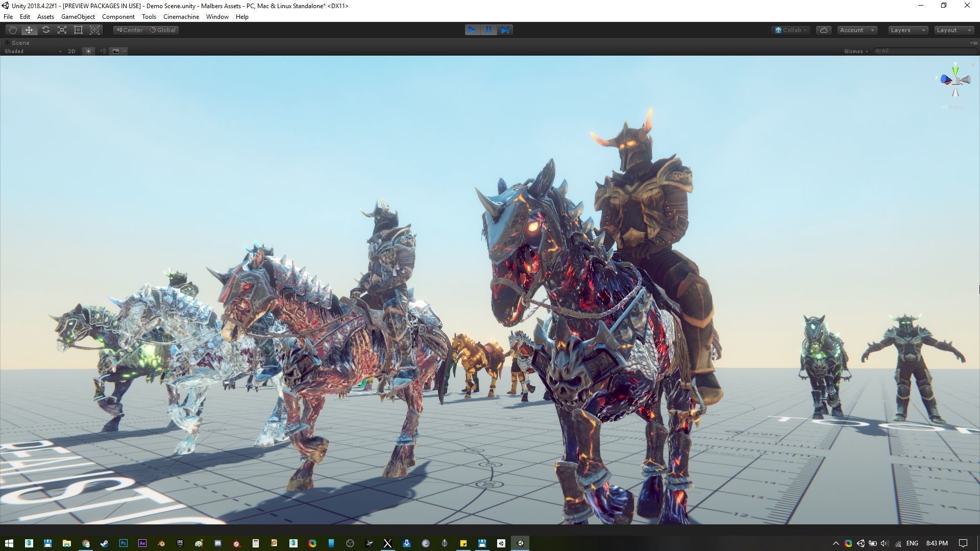Open the File menu

click(8, 17)
